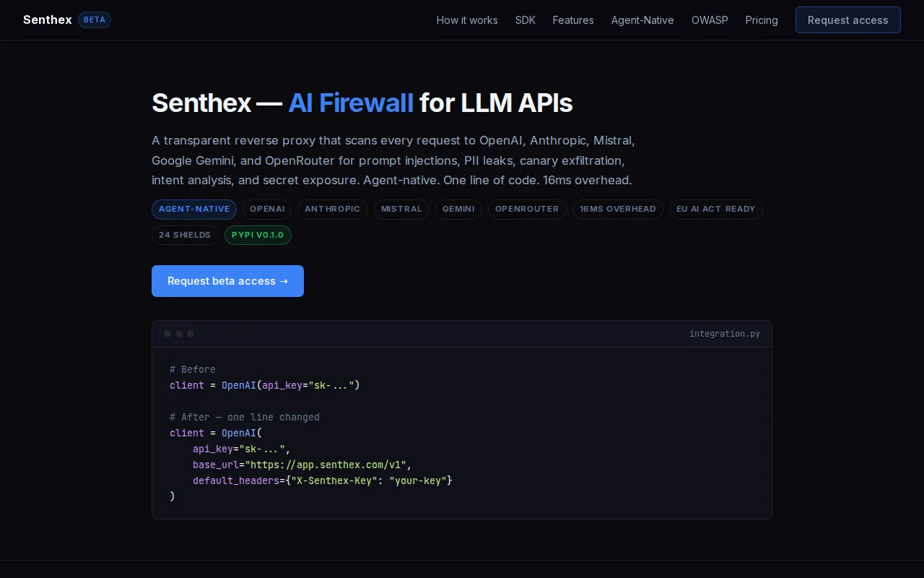Click the ANTHROPIC tag pill

[x=332, y=210]
